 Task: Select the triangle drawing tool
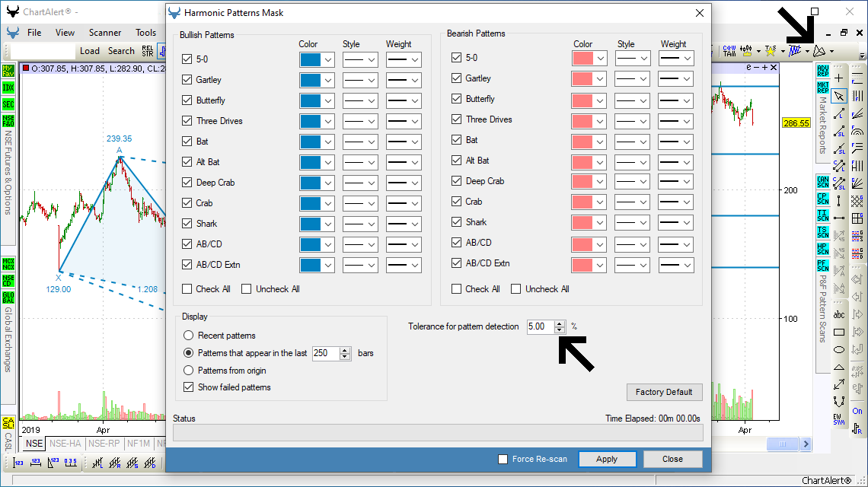point(839,367)
